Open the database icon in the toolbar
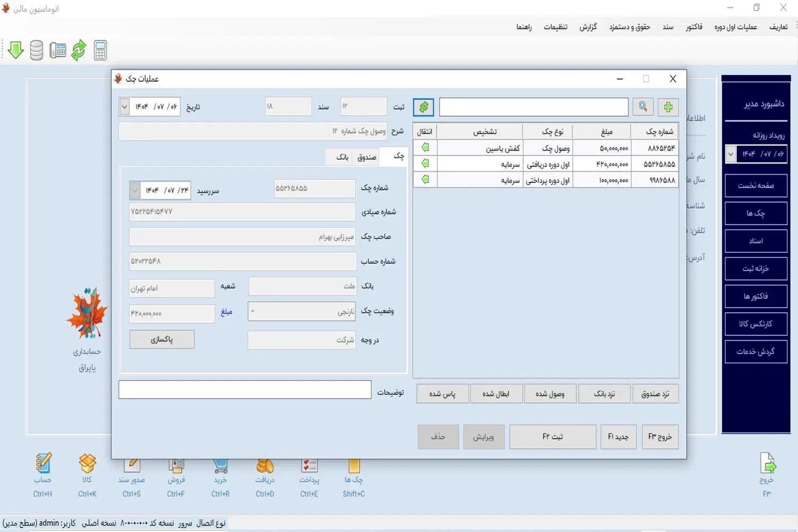This screenshot has width=798, height=532. (36, 51)
